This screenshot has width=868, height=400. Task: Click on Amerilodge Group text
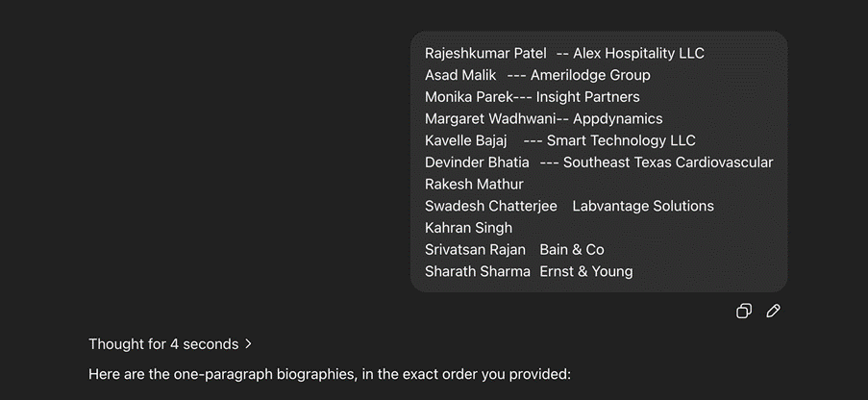590,75
